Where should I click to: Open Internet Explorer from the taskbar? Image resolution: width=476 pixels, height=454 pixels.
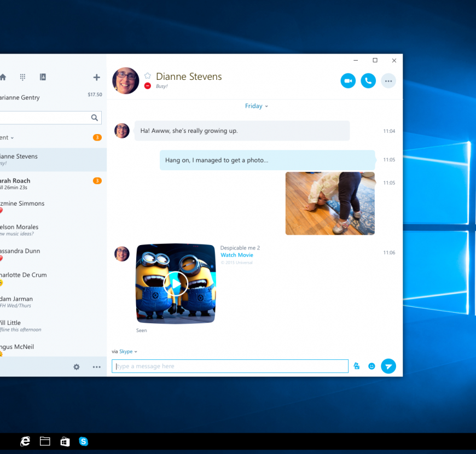pos(25,441)
